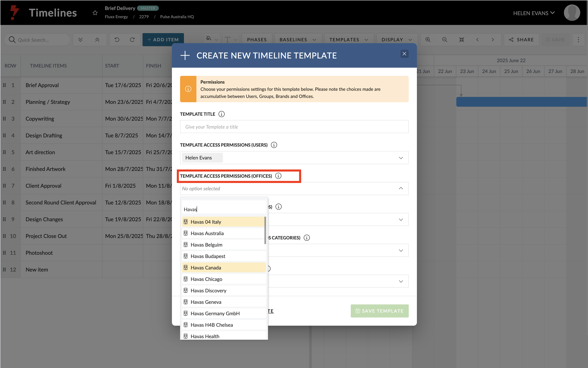The image size is (588, 368).
Task: Choose Havas Belguim from the list
Action: [224, 245]
